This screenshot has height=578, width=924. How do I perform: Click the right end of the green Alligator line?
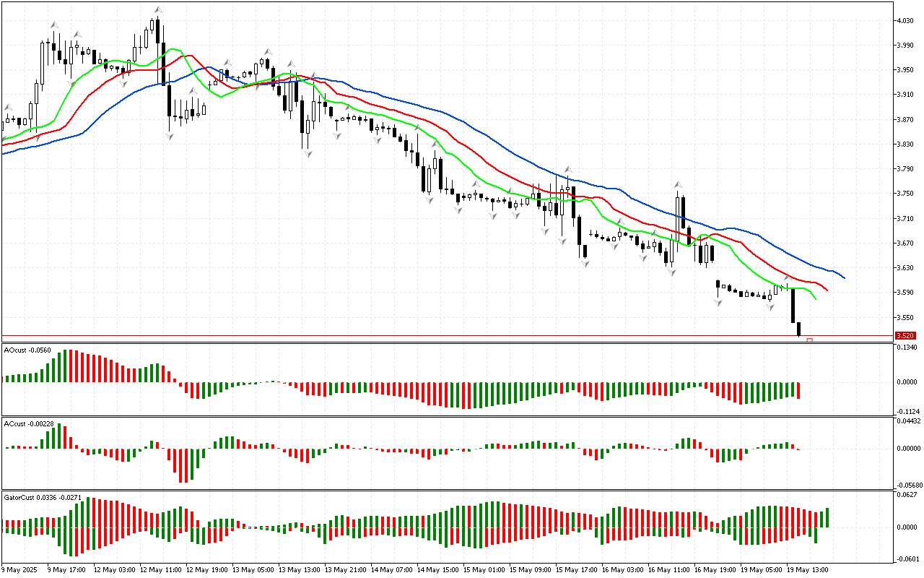(x=815, y=298)
